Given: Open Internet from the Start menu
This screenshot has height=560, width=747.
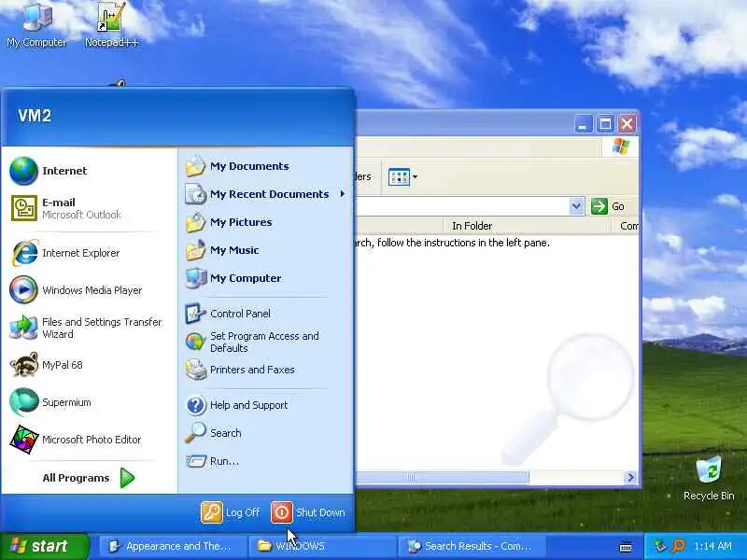Looking at the screenshot, I should (x=89, y=171).
